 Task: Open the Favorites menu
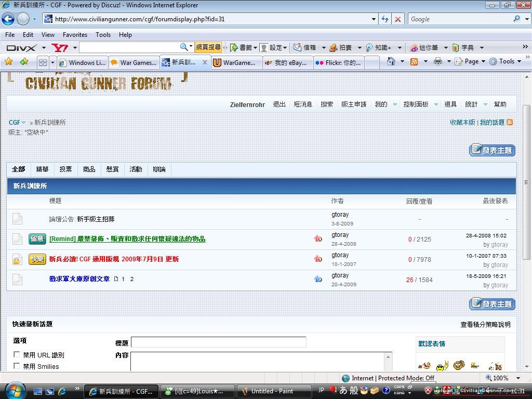click(75, 35)
